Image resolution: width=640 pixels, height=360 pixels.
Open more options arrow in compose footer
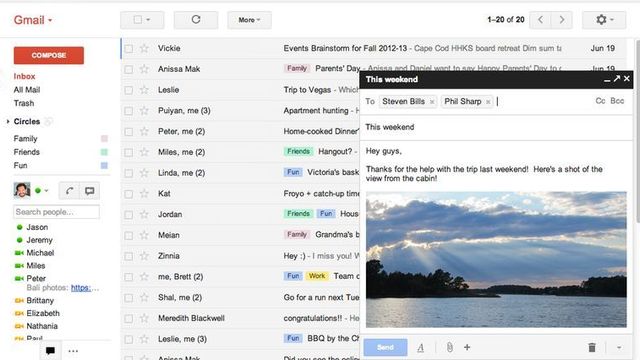click(x=619, y=348)
